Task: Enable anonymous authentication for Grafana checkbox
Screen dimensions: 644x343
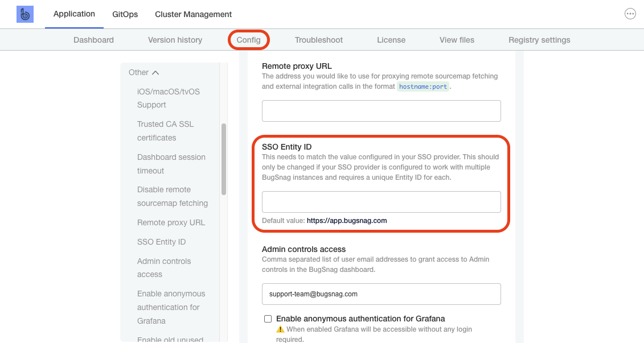Action: [268, 319]
